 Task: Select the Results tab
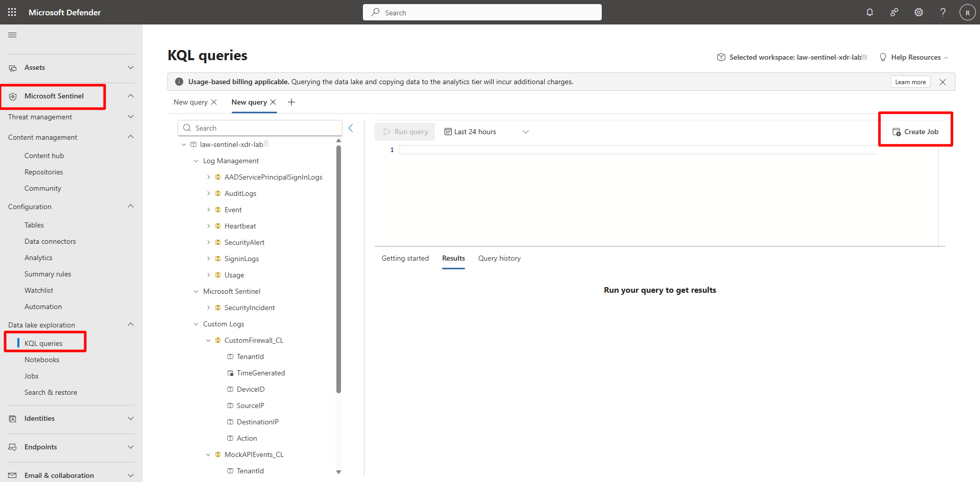coord(453,258)
